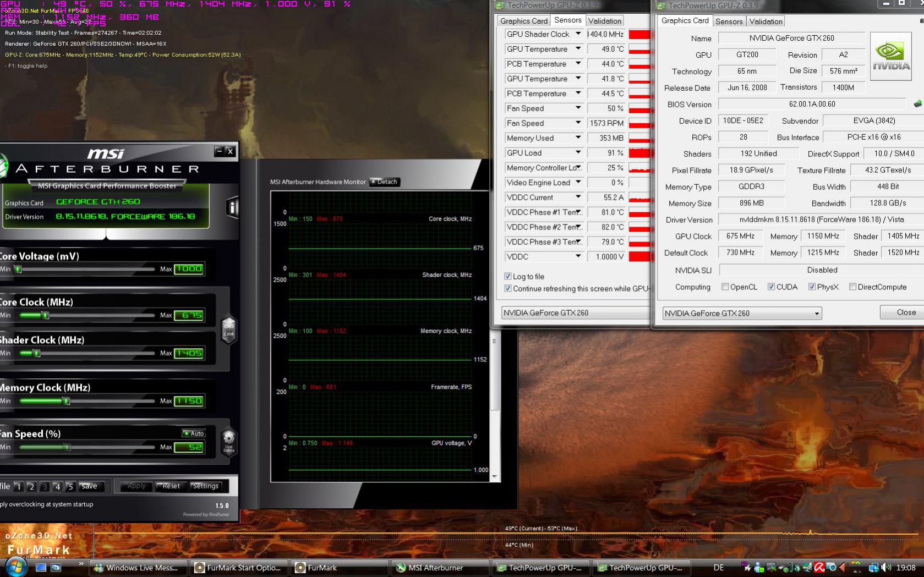Click the BIOS save chip icon in GPU-Z
Screen dimensions: 924x577
click(917, 104)
